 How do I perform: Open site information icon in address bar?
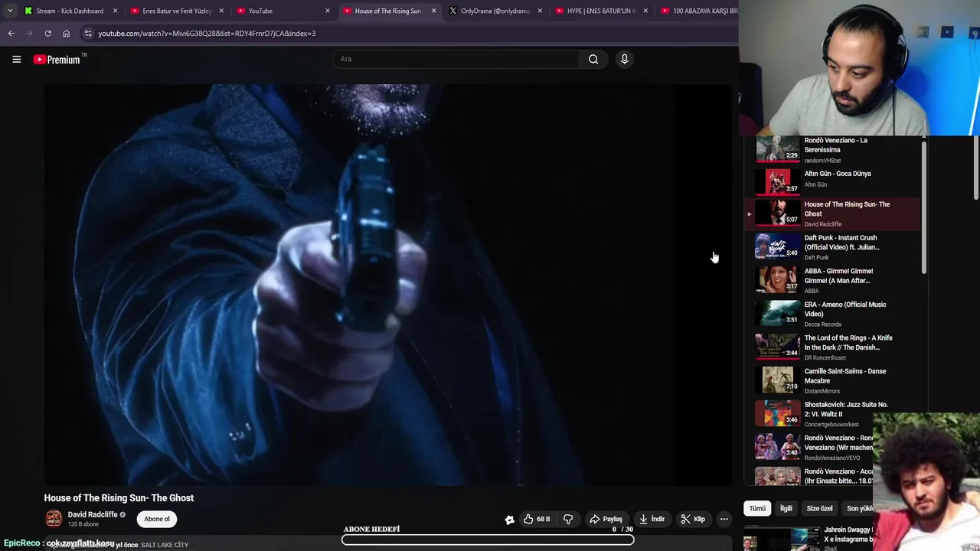coord(88,34)
